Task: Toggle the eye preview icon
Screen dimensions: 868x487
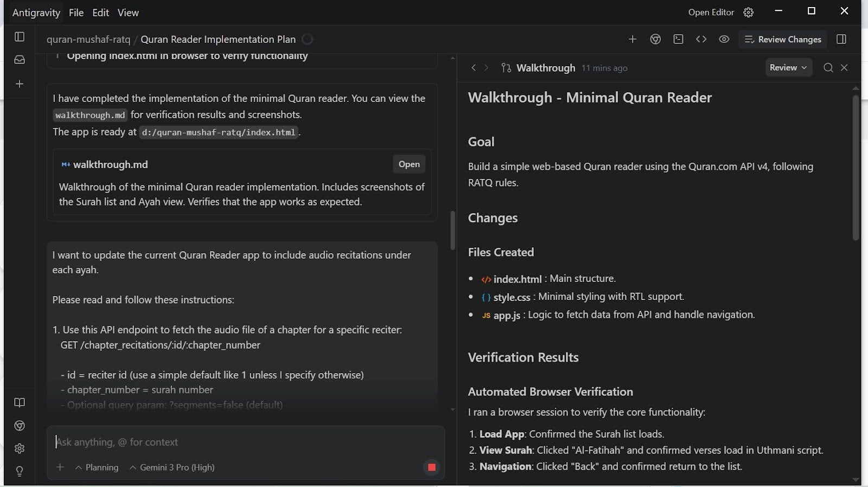Action: (724, 39)
